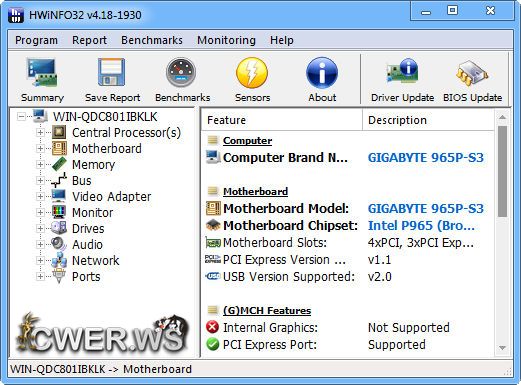Click the Video Adapter monitor icon
The image size is (521, 385).
(59, 196)
